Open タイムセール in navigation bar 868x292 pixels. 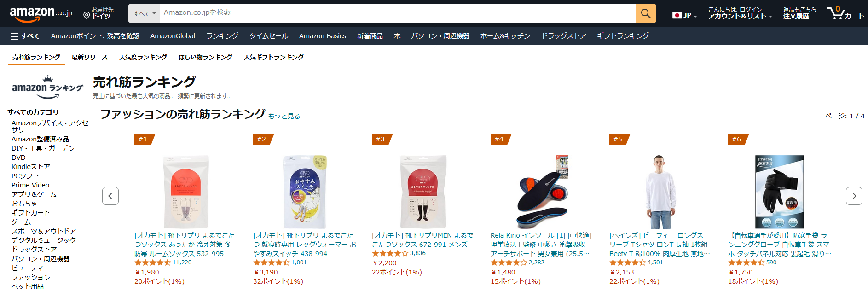point(269,36)
